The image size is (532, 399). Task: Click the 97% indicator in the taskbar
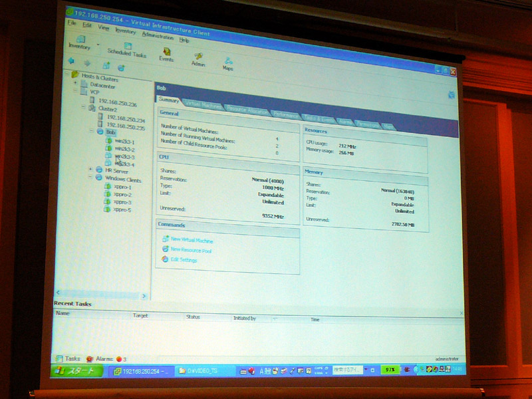390,369
